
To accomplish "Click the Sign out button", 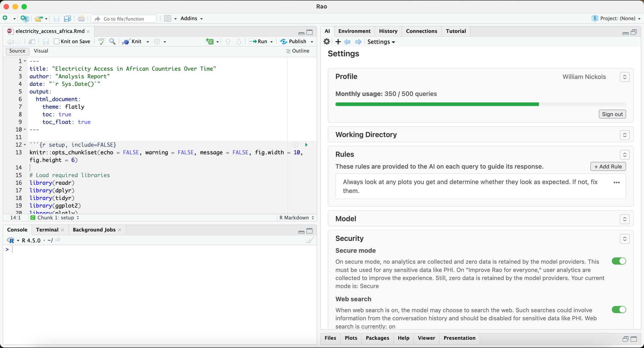I will [612, 114].
